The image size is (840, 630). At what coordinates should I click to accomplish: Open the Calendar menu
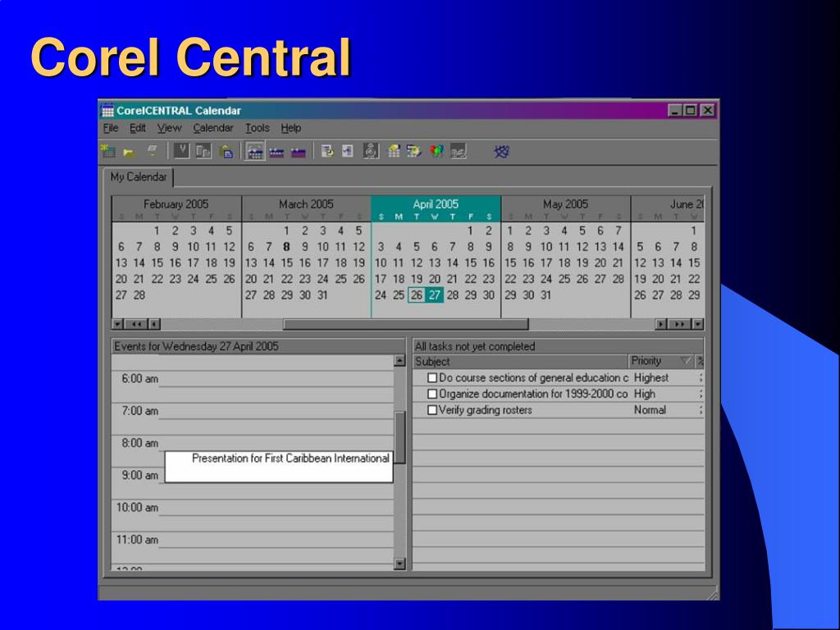pyautogui.click(x=213, y=128)
